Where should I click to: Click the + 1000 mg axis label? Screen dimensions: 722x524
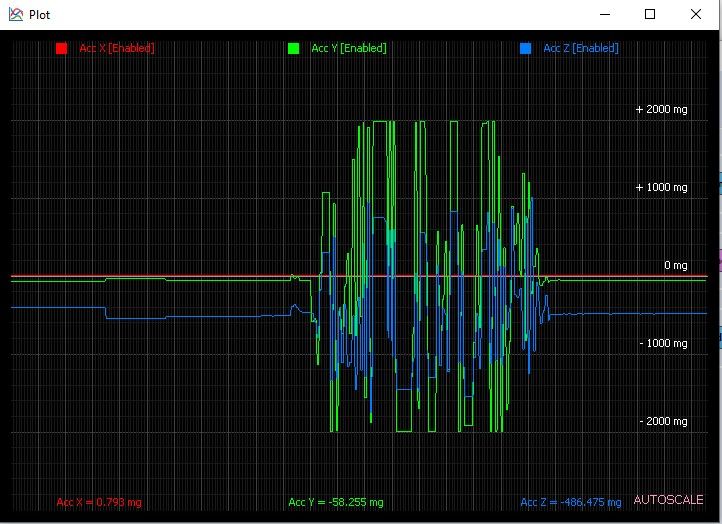pos(661,187)
